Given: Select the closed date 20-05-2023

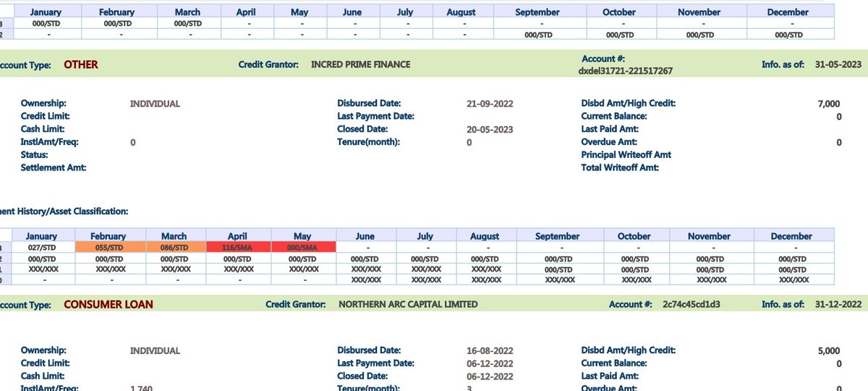Looking at the screenshot, I should click(490, 130).
